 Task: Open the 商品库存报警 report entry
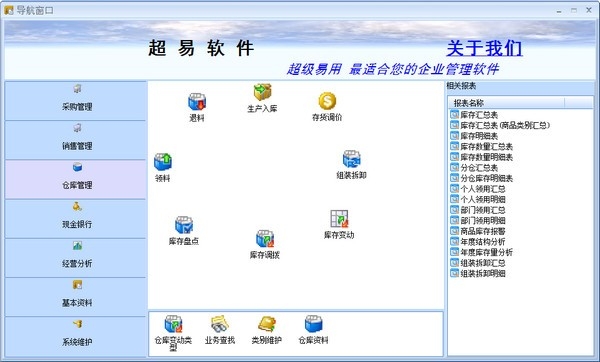coord(483,231)
